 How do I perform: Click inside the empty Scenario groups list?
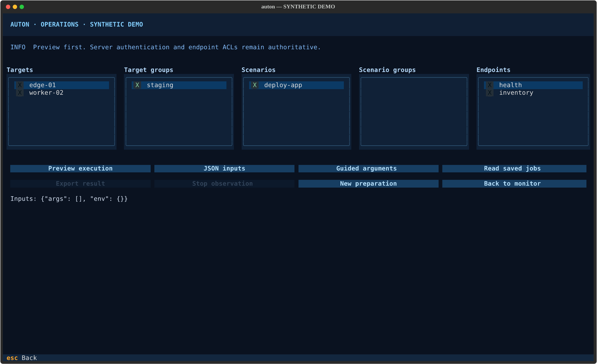(x=414, y=111)
